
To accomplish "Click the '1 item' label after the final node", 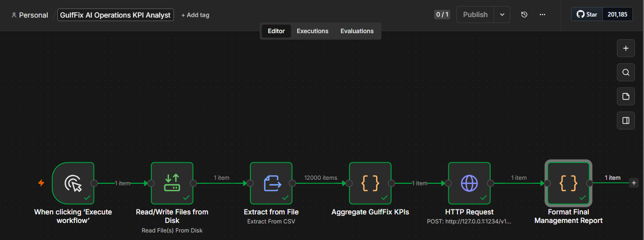I will pos(612,178).
